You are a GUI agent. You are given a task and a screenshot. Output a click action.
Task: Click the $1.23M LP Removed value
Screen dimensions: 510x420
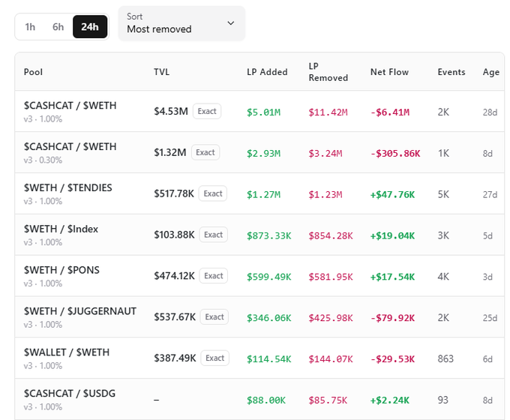pyautogui.click(x=325, y=194)
